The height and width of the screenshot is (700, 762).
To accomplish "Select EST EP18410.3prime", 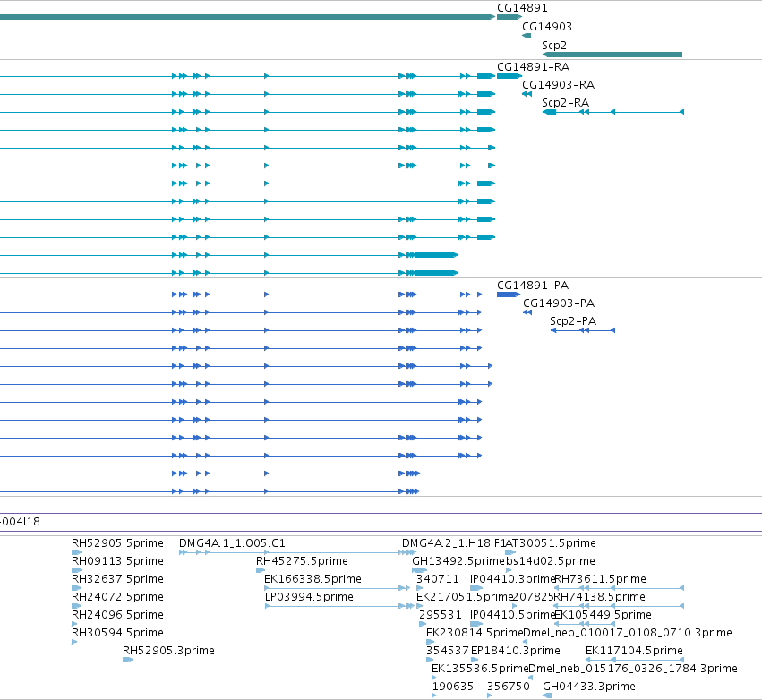I will pyautogui.click(x=516, y=651).
